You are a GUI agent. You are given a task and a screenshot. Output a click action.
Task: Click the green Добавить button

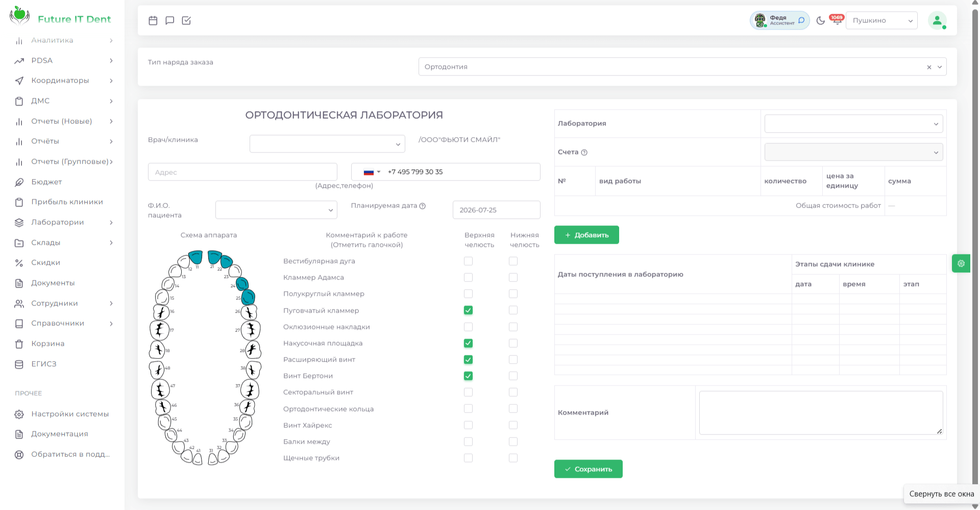click(586, 235)
